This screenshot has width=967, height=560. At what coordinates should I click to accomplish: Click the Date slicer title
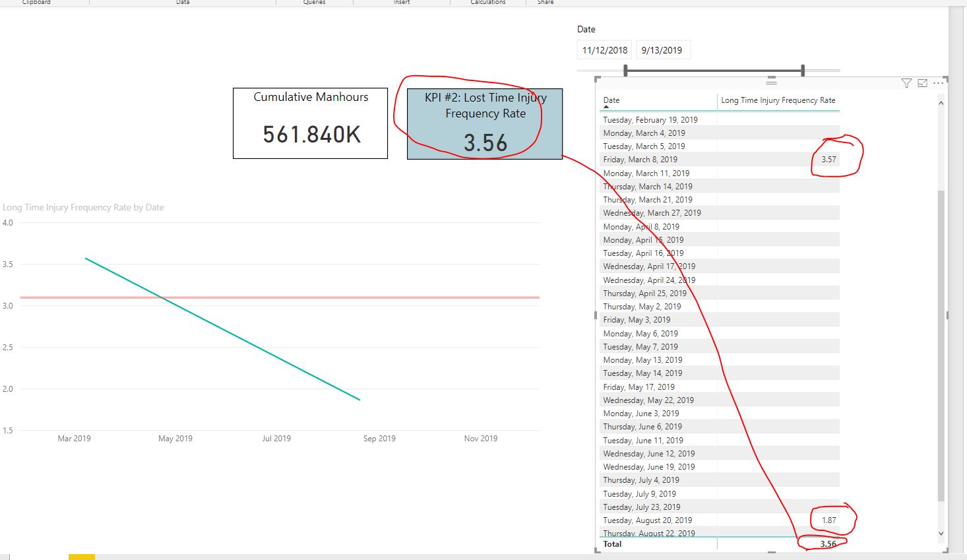[x=586, y=29]
